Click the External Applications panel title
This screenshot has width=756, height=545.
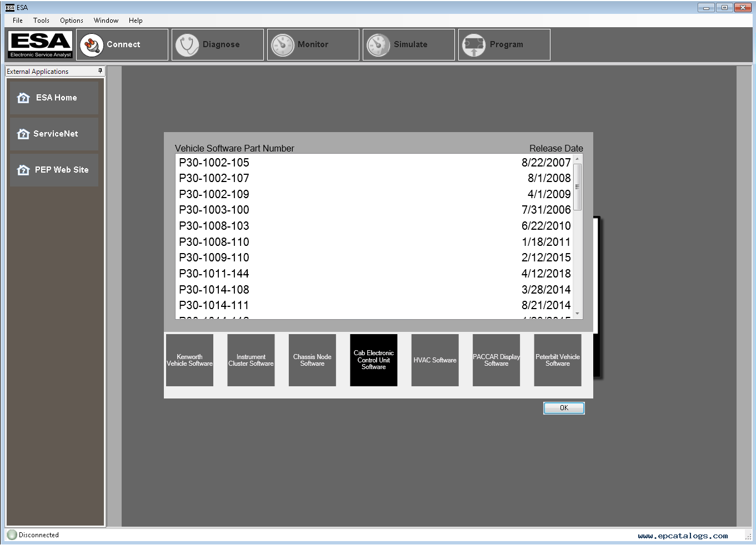(38, 72)
